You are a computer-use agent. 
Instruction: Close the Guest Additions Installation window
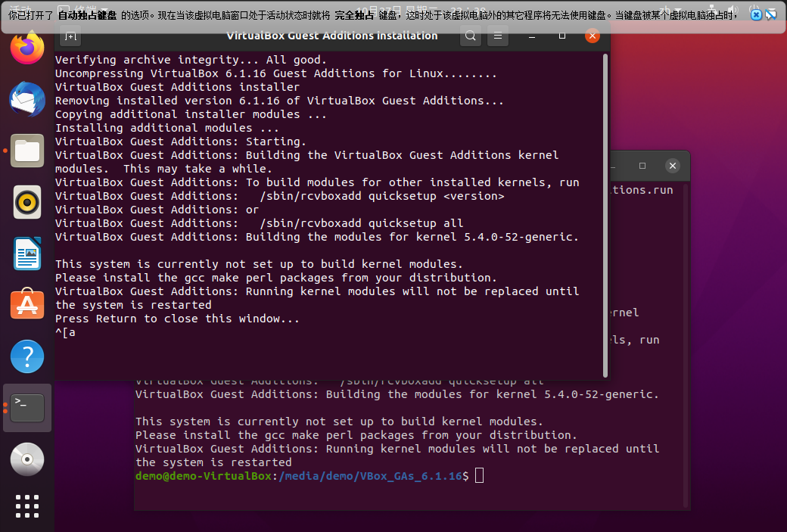click(593, 36)
